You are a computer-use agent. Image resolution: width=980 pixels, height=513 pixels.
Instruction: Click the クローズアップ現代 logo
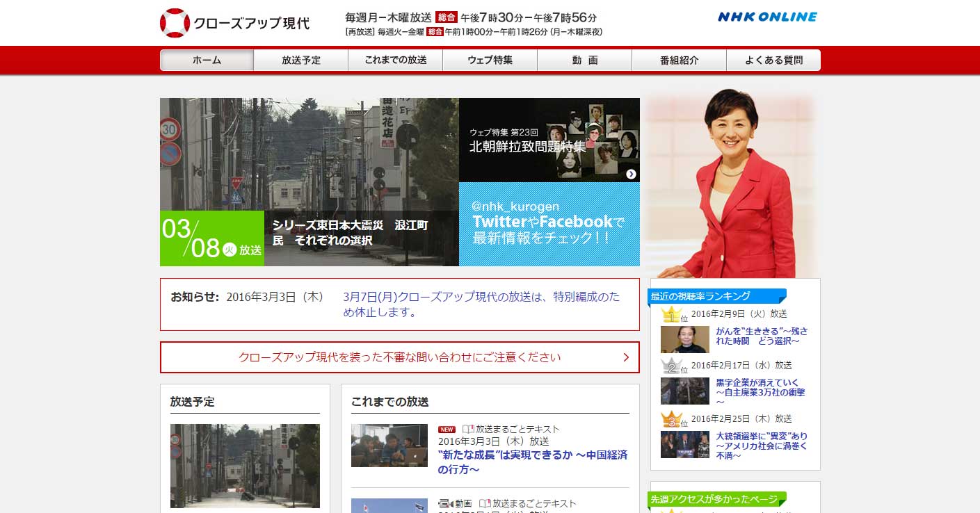coord(234,23)
